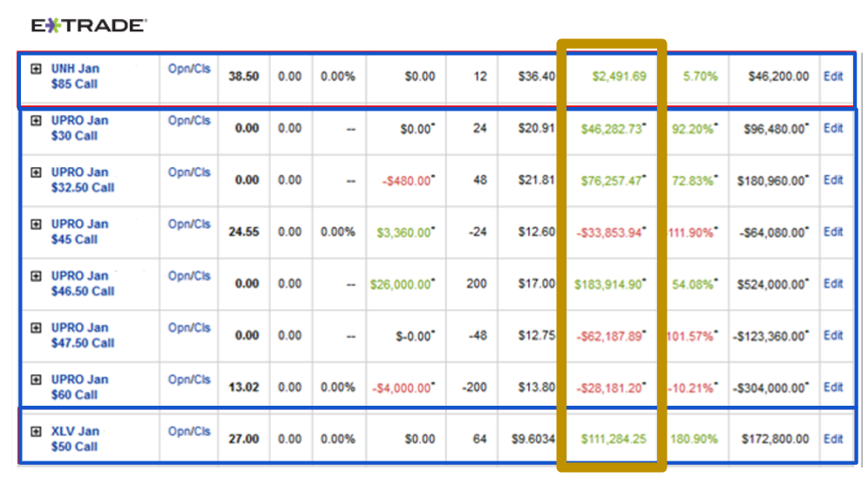This screenshot has height=478, width=868.
Task: Select the 72.83% gain percentage
Action: [x=695, y=181]
